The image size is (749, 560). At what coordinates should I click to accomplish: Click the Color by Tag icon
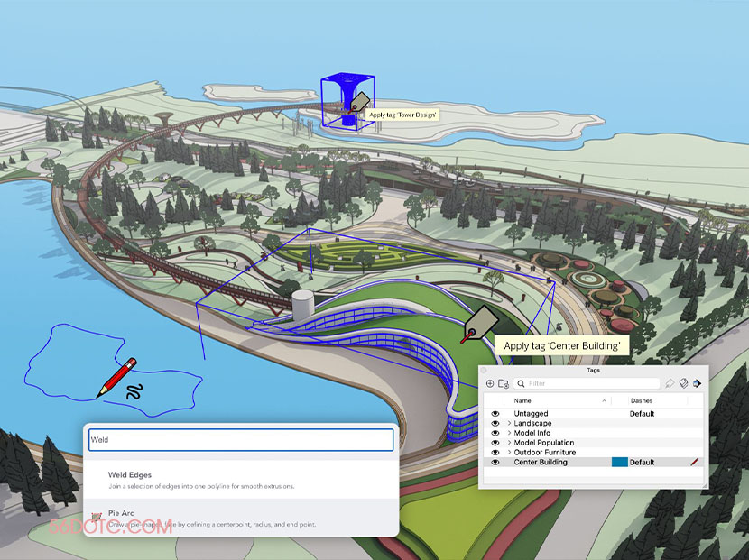pyautogui.click(x=685, y=383)
